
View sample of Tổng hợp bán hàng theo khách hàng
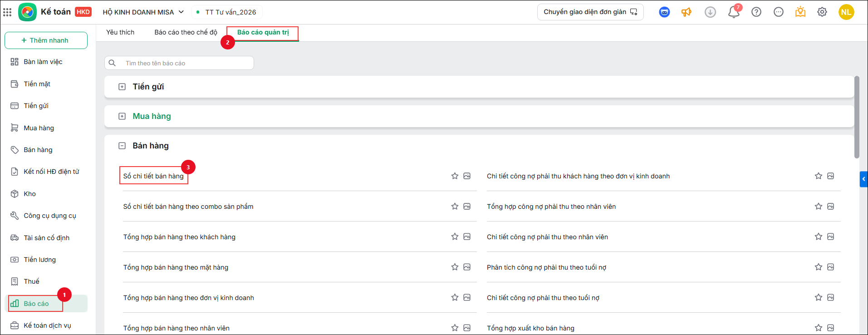[467, 236]
